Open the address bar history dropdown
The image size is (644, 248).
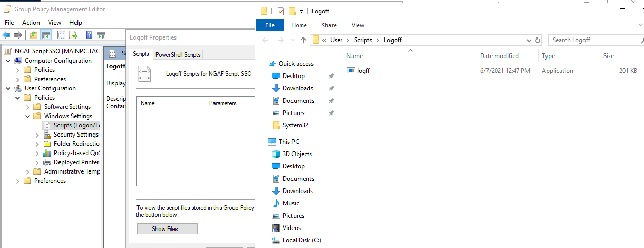click(529, 40)
